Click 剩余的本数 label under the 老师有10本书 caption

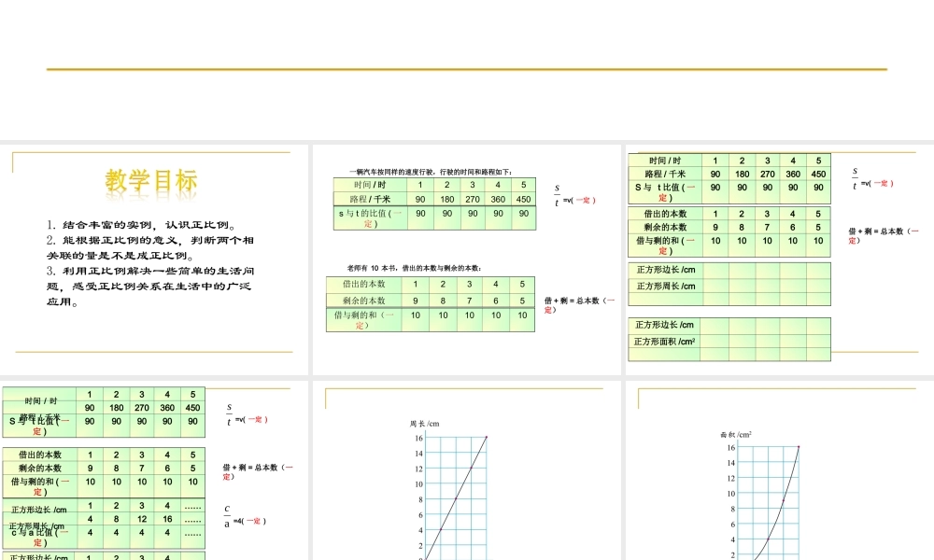point(364,301)
